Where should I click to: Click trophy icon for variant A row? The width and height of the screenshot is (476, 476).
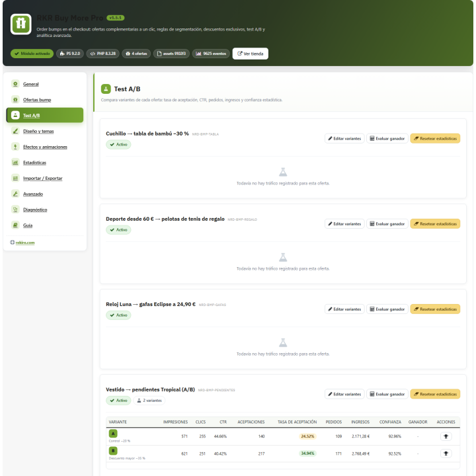coord(446,436)
